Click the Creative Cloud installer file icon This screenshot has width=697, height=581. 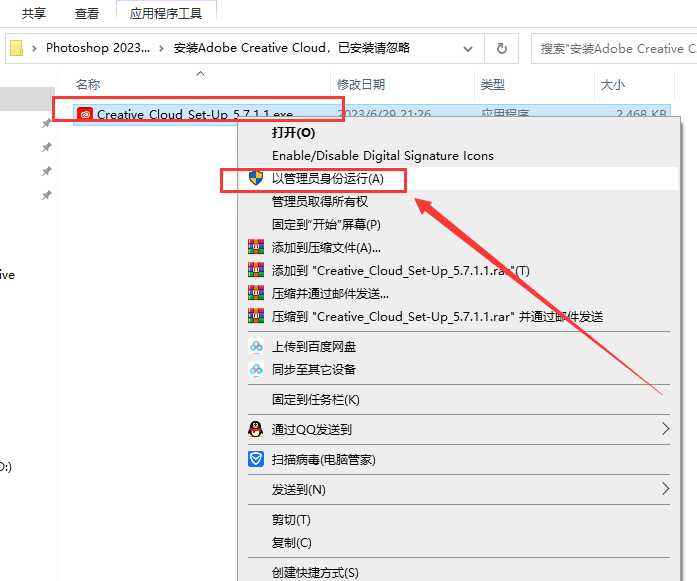(84, 114)
